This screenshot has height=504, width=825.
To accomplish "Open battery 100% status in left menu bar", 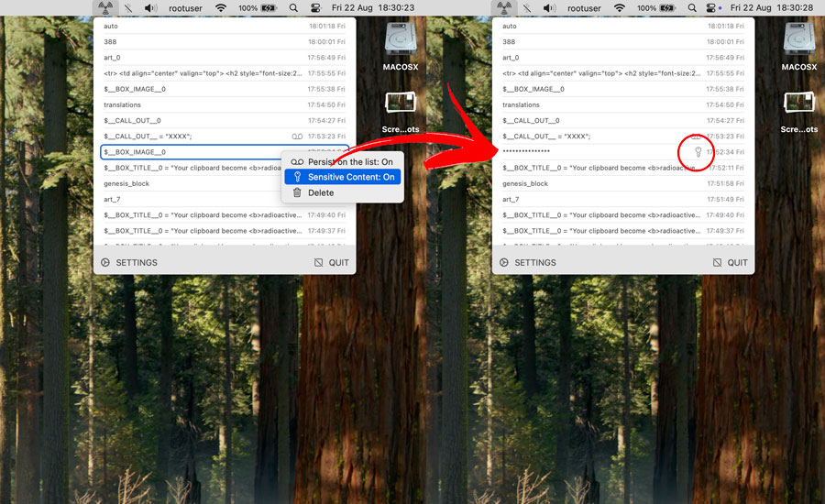I will (x=258, y=8).
